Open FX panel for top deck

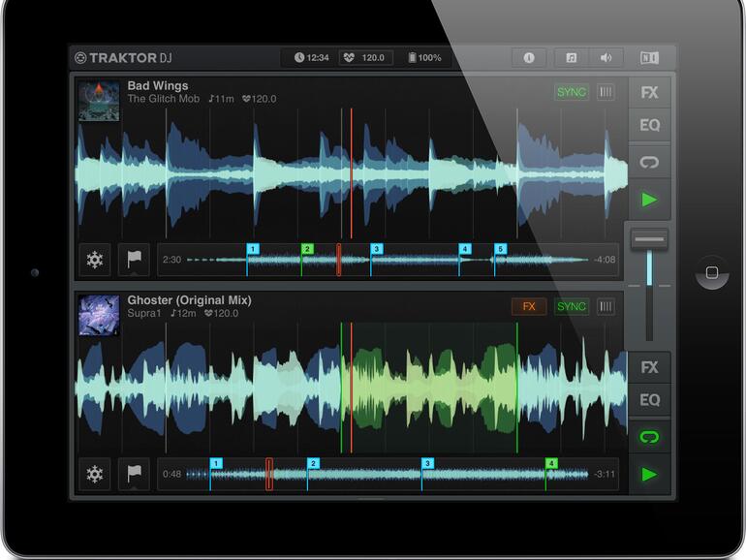click(x=649, y=92)
